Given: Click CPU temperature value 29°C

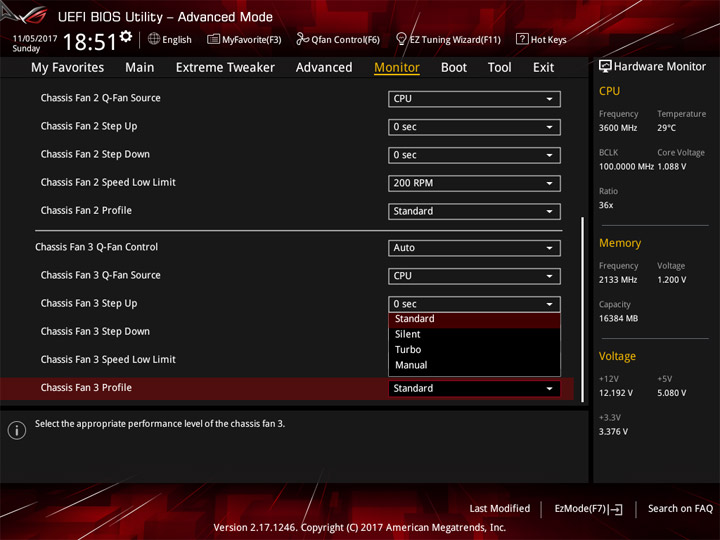Looking at the screenshot, I should 666,128.
